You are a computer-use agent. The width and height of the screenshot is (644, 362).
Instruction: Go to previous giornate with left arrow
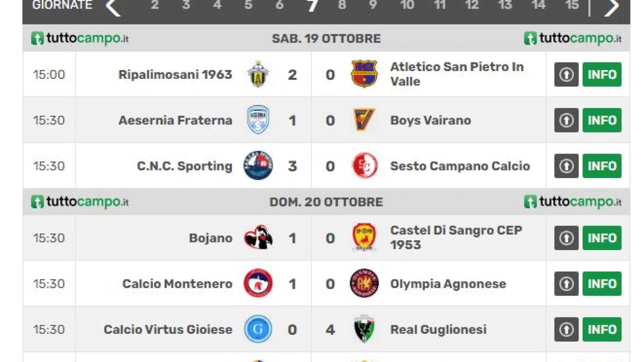point(113,7)
